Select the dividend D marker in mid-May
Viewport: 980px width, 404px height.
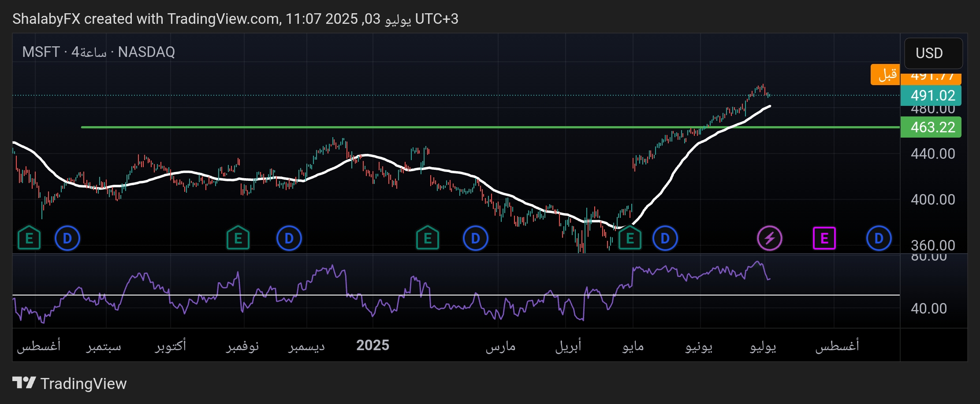665,238
